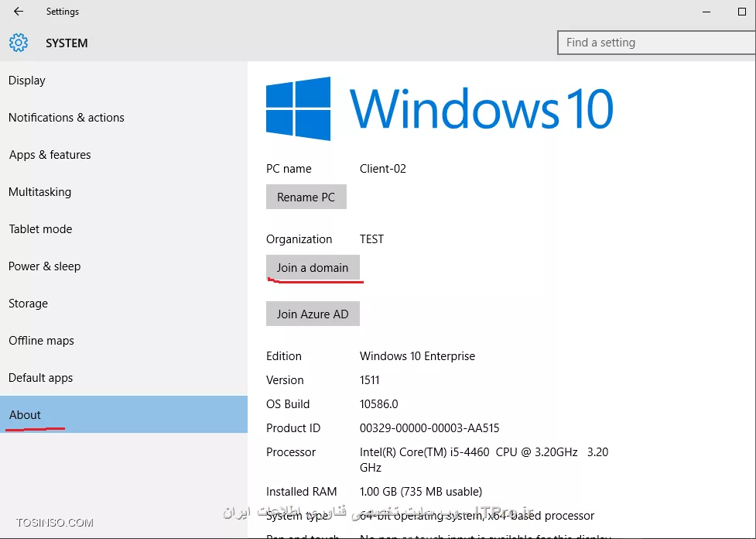
Task: Click Product ID 00329-00000-00003-AA515
Action: click(429, 428)
